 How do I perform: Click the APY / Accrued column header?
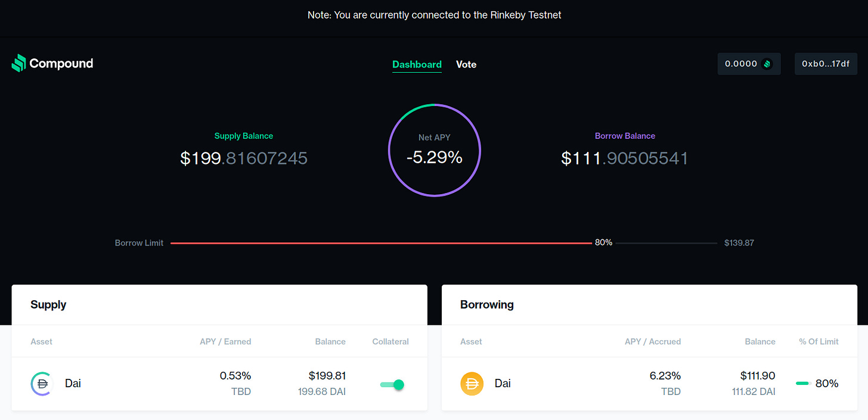pyautogui.click(x=653, y=341)
